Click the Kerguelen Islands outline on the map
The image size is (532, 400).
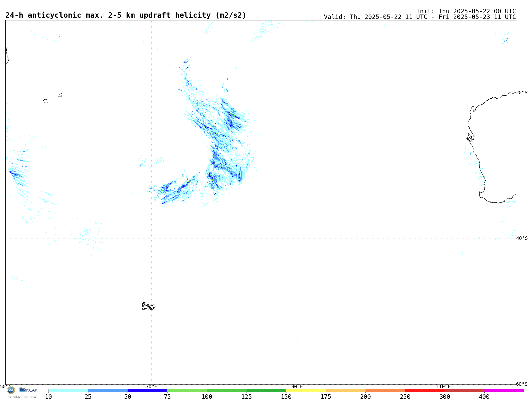[x=149, y=306]
